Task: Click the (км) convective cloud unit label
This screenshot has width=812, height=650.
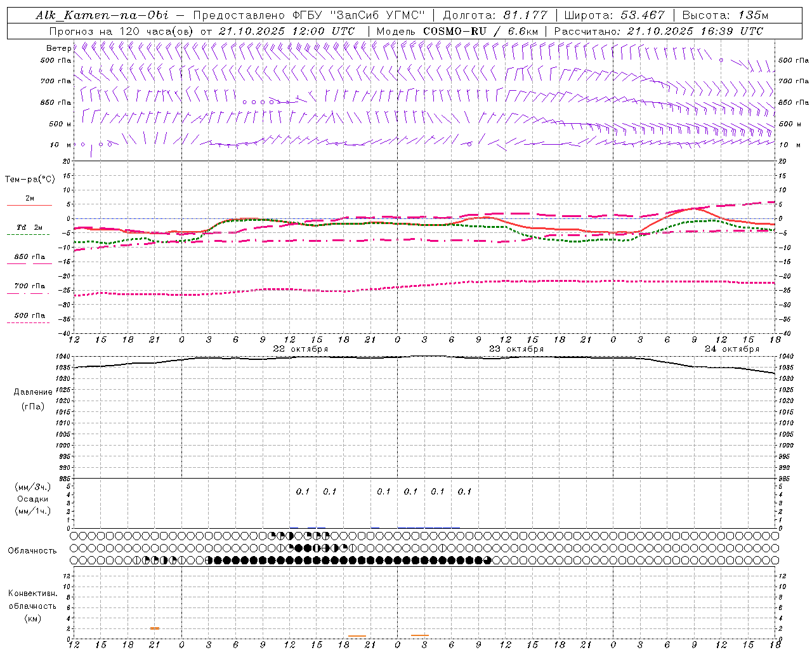Action: 32,618
